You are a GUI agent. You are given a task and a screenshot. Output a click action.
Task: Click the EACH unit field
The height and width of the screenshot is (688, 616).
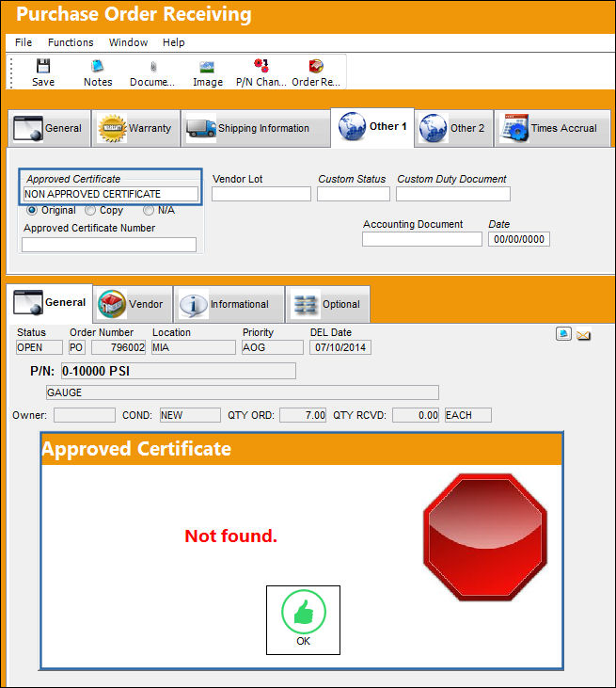point(468,415)
